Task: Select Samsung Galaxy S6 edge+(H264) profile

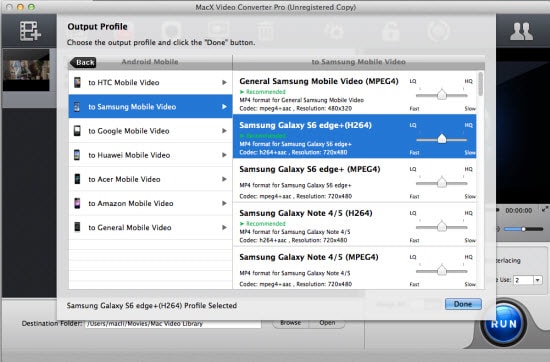Action: click(355, 136)
